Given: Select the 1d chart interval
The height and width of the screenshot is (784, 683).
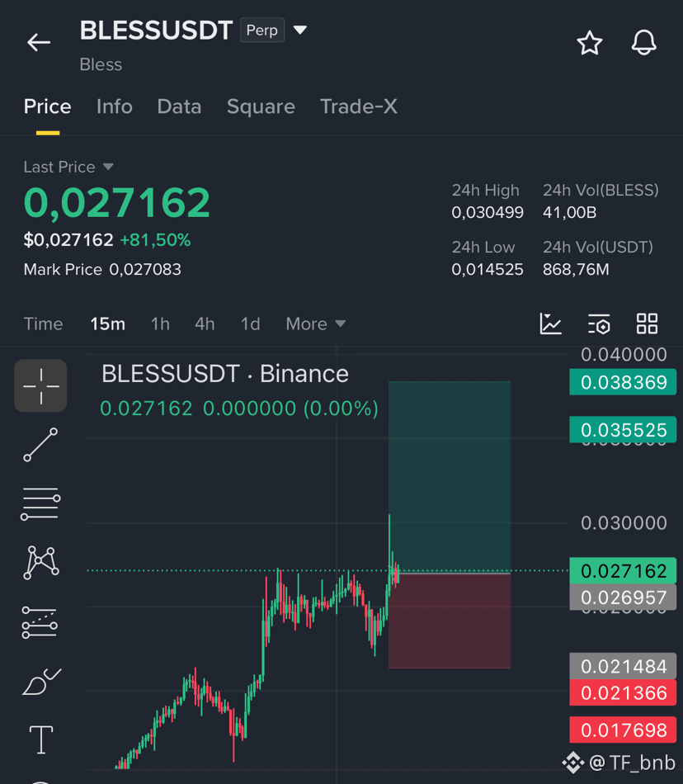Looking at the screenshot, I should pos(250,324).
